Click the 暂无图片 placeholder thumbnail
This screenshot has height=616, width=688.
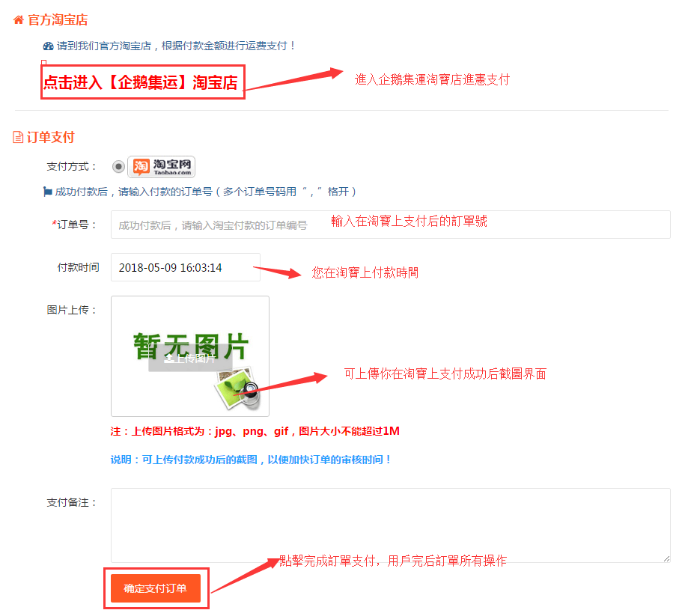point(190,356)
